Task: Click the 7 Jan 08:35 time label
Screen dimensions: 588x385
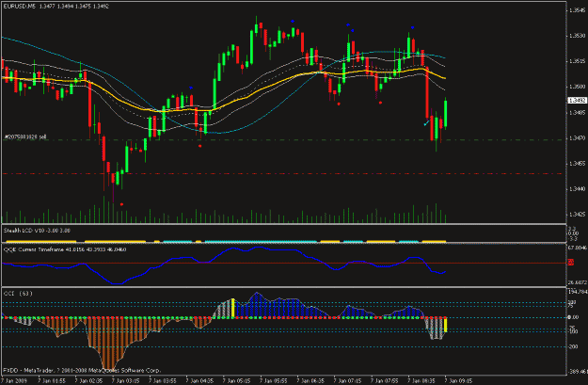Action: pyautogui.click(x=421, y=381)
